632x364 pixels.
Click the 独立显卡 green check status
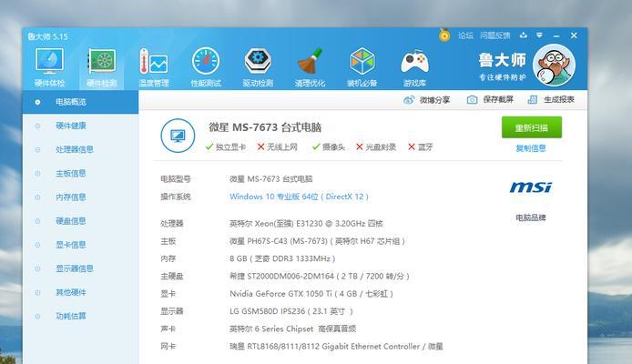coord(225,147)
